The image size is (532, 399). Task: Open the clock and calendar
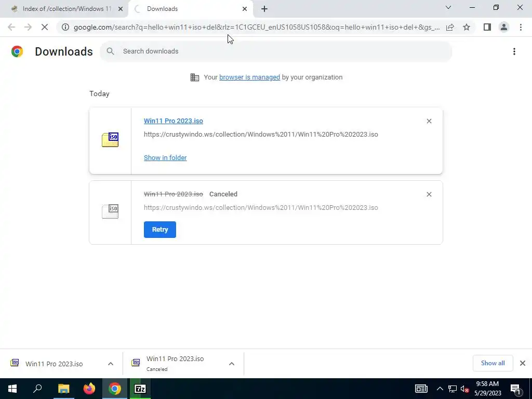(x=487, y=389)
